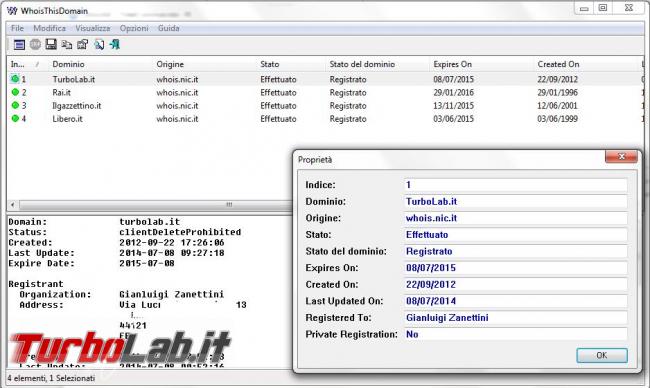This screenshot has height=388, width=650.
Task: Click the gray Stop toolbar icon
Action: point(35,44)
